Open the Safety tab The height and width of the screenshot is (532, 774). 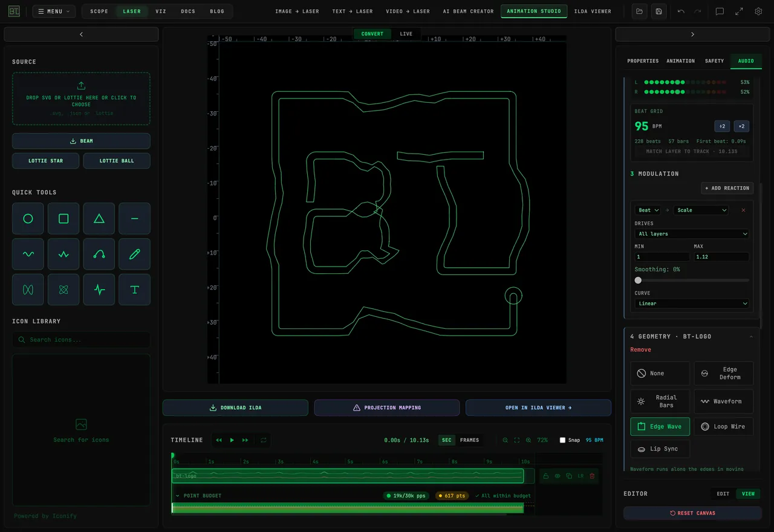click(x=714, y=61)
